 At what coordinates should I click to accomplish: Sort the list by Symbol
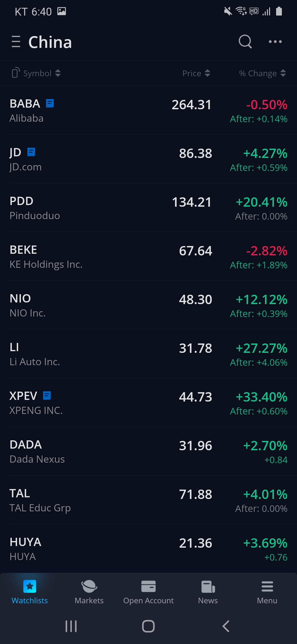pos(42,73)
